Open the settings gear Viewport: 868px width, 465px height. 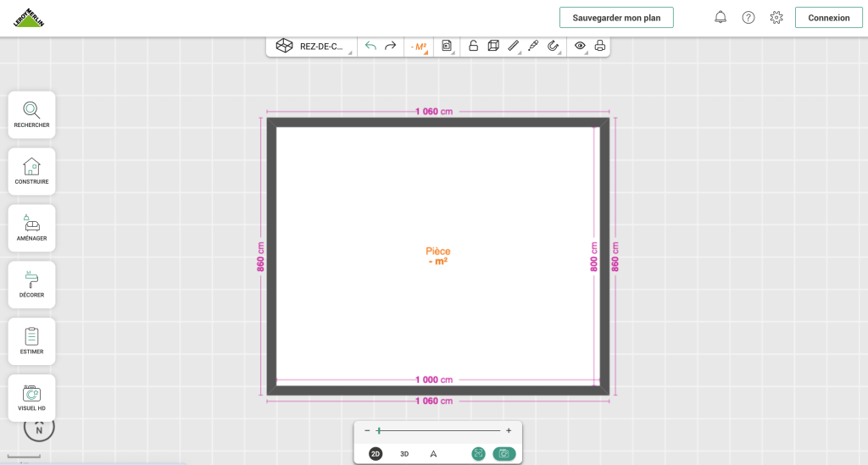pos(776,18)
